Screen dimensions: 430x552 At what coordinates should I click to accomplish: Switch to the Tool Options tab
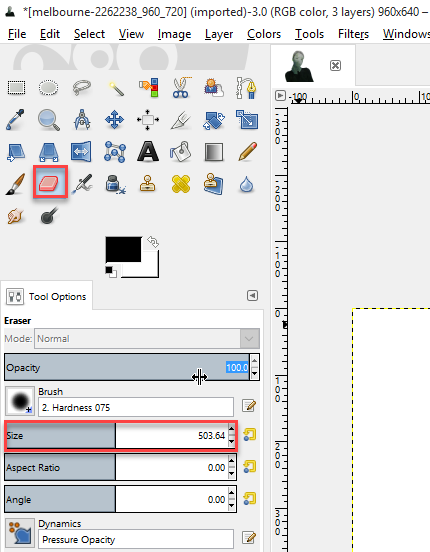point(47,296)
